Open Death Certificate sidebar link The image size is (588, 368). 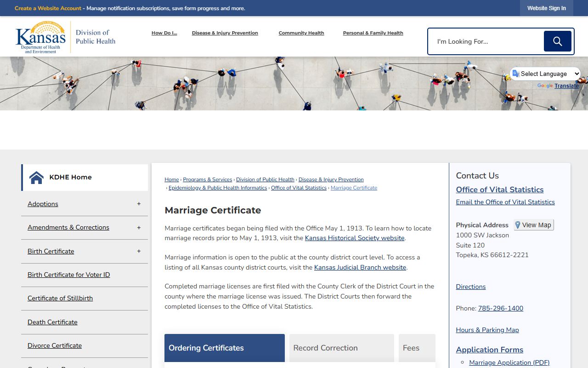(52, 322)
